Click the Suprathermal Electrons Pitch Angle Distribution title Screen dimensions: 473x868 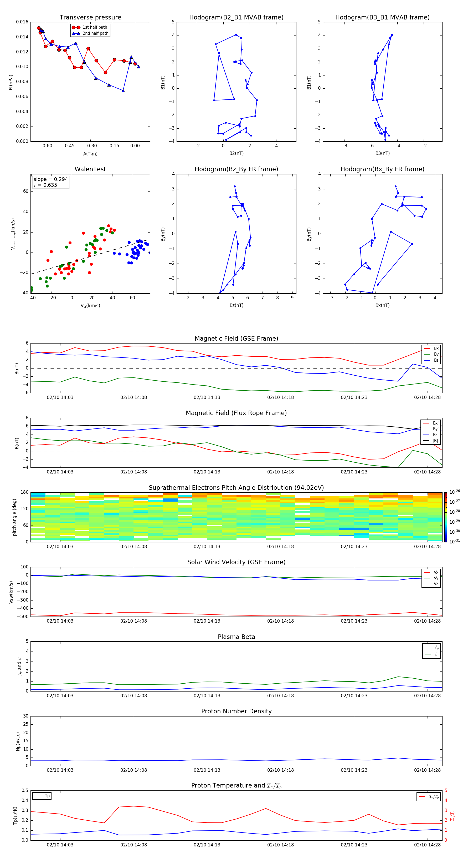(236, 488)
